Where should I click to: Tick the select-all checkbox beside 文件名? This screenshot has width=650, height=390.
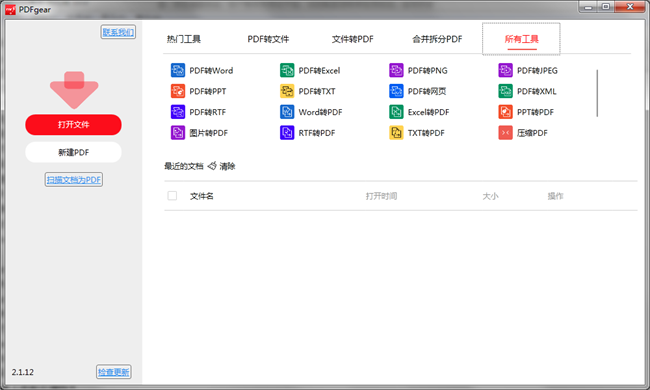pos(172,196)
